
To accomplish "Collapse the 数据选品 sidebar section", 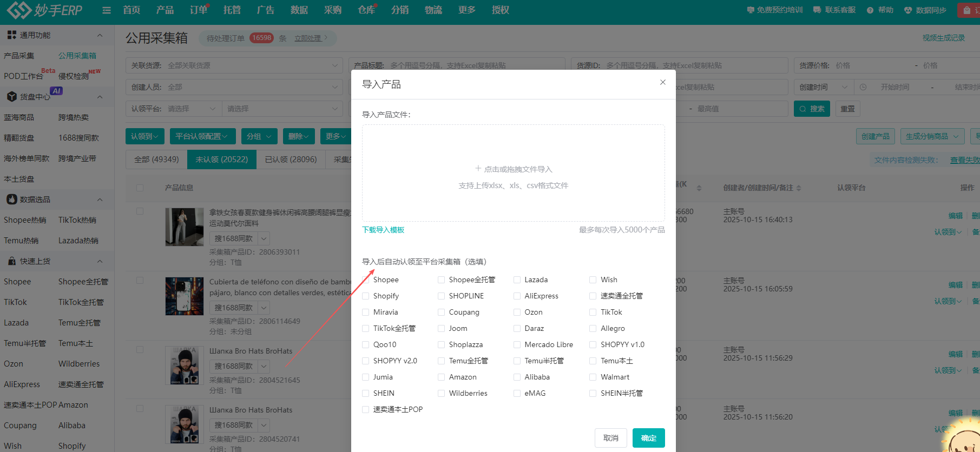I will pos(100,200).
